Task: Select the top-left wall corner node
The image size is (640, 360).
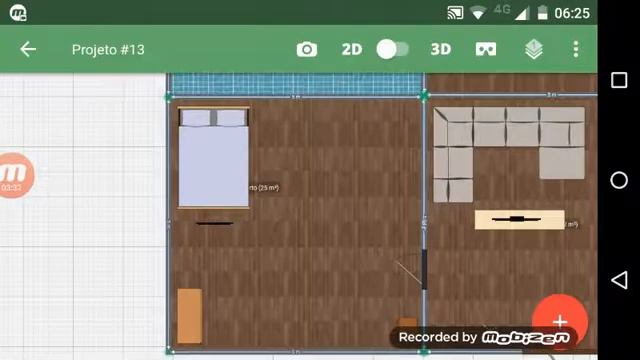Action: 169,97
